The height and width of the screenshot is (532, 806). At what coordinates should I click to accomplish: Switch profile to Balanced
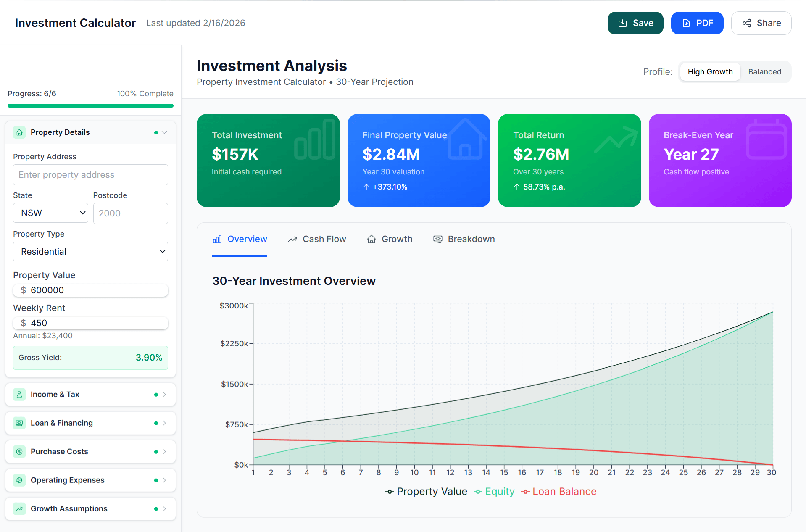[x=764, y=72]
